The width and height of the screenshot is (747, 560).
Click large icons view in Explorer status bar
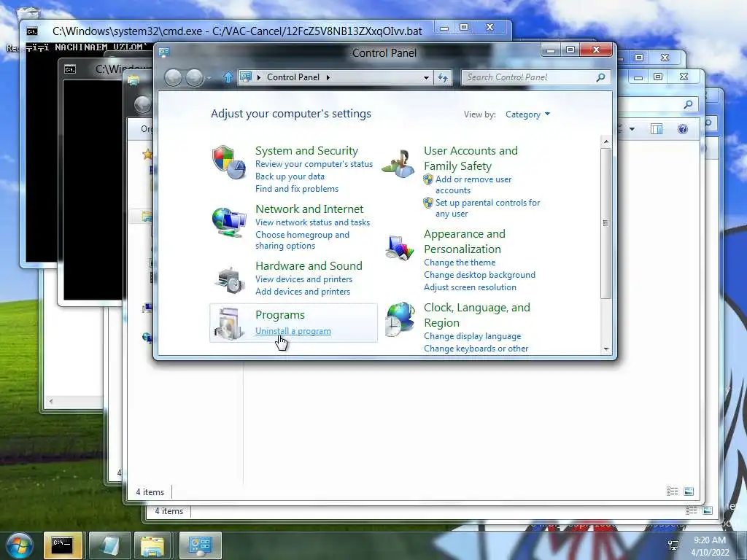689,491
